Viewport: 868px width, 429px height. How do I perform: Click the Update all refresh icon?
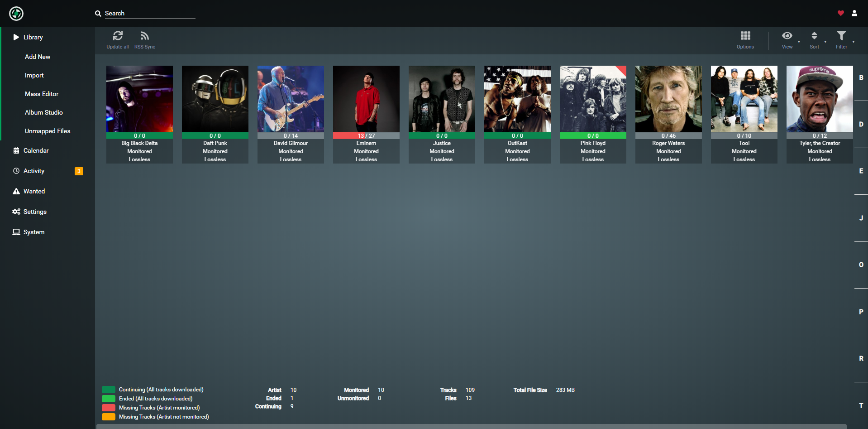click(x=118, y=36)
